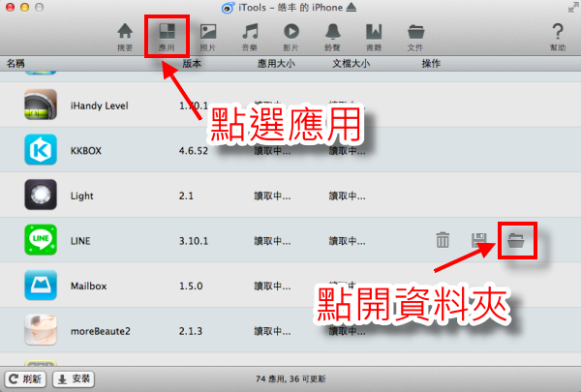581x392 pixels.
Task: Click the 安裝 install button
Action: click(x=74, y=378)
